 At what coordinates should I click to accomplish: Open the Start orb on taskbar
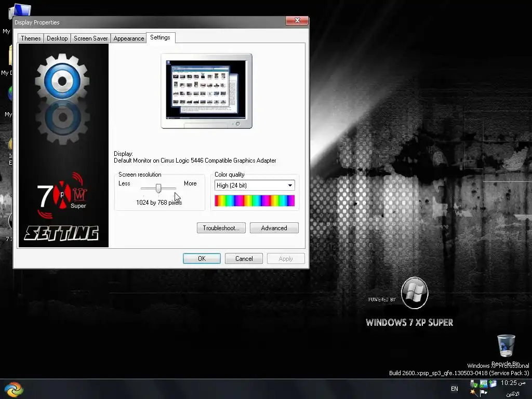click(14, 389)
